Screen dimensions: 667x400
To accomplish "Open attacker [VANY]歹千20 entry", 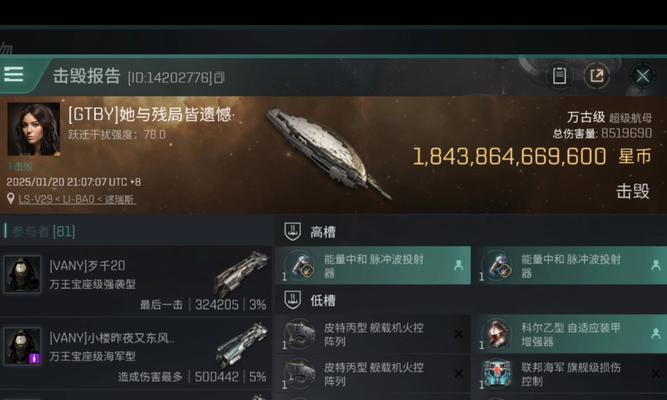I will [x=136, y=280].
